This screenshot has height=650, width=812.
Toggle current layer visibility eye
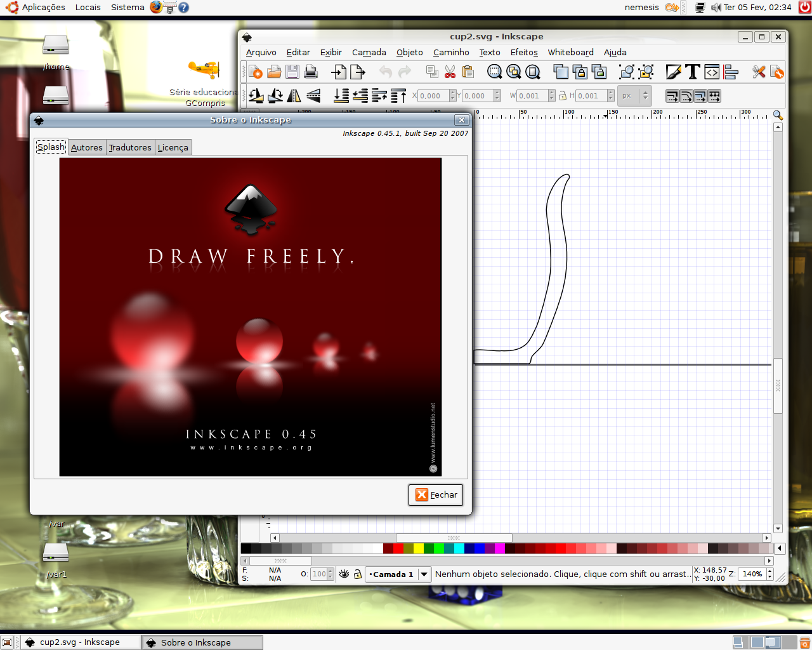[344, 574]
